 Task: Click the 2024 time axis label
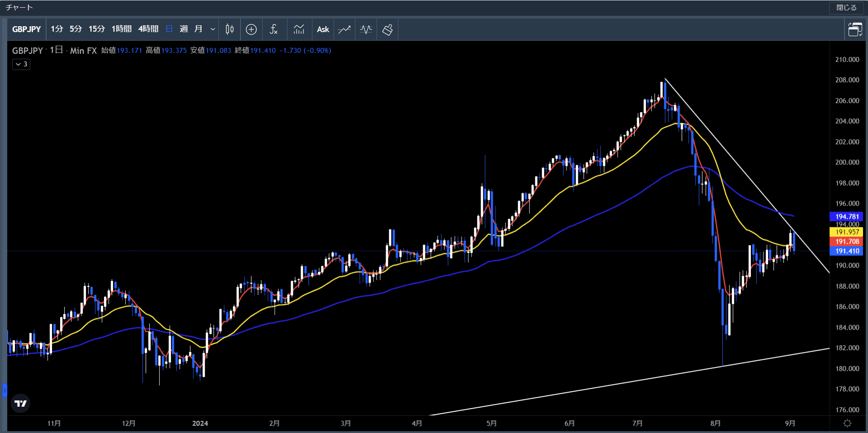pos(200,424)
